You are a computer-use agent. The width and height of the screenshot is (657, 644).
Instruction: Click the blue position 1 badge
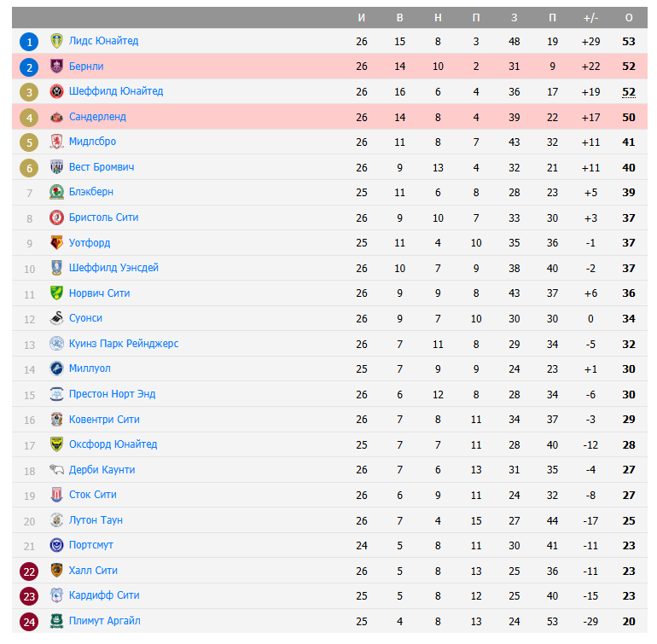click(30, 41)
